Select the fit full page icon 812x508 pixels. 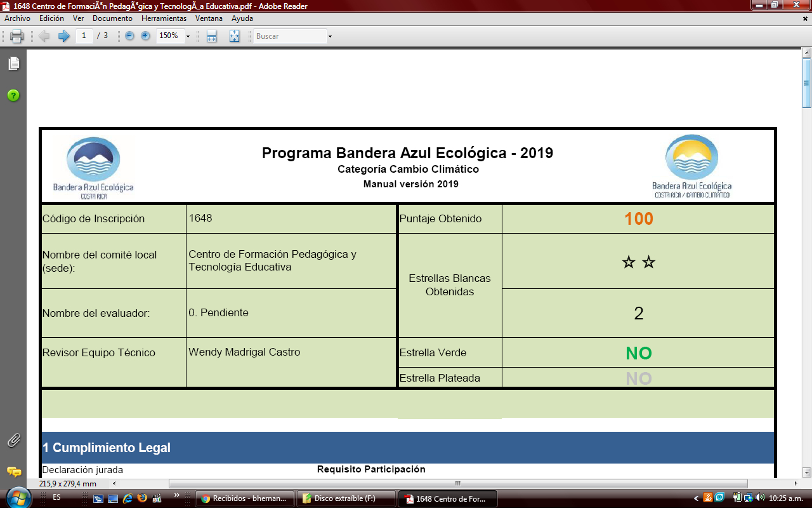point(234,36)
